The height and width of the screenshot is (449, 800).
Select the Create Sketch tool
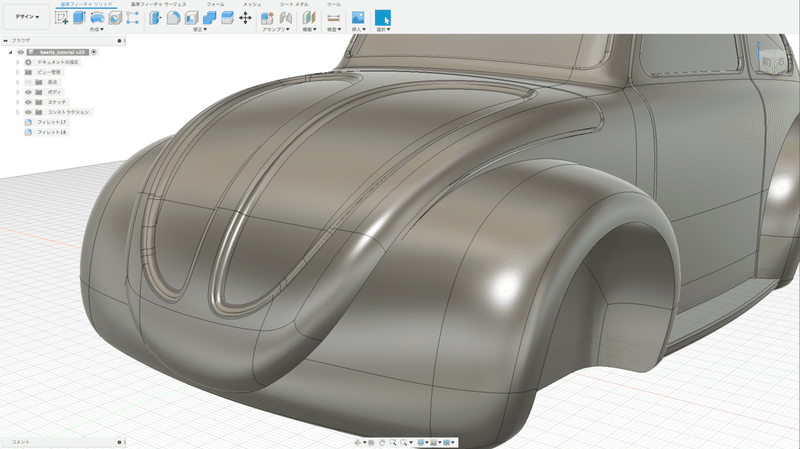(62, 18)
